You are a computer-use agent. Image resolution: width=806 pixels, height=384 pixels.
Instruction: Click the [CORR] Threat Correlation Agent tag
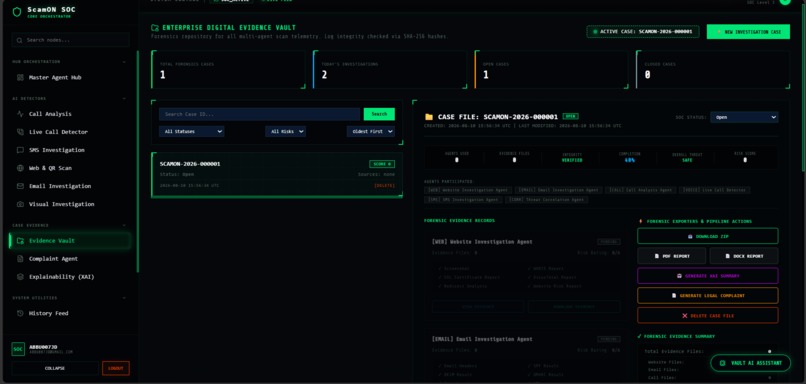click(546, 199)
